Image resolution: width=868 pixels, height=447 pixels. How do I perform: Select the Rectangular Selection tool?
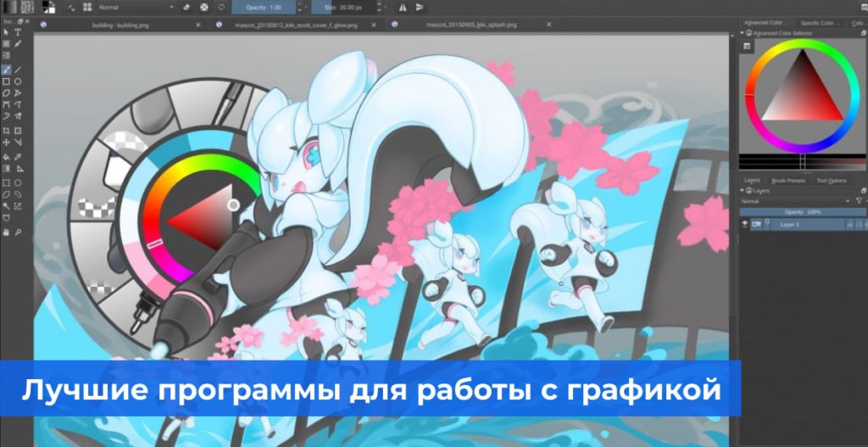tap(6, 183)
